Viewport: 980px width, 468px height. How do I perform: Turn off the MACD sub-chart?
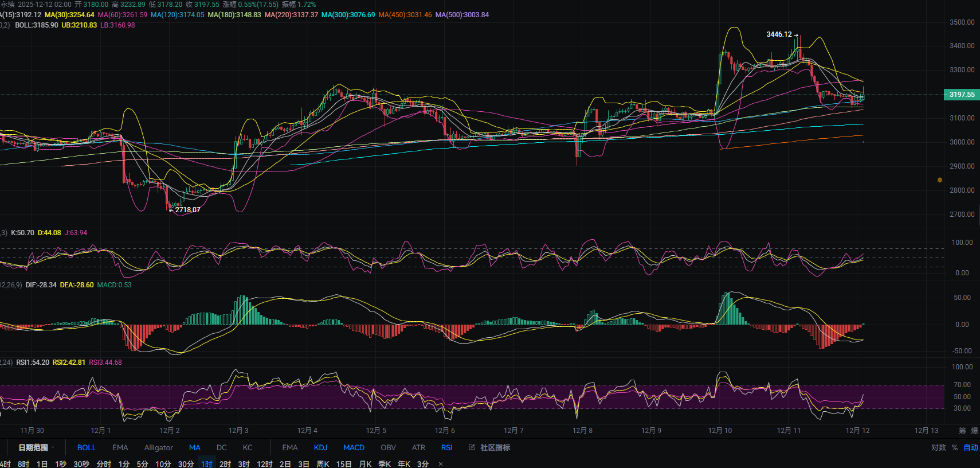click(354, 447)
